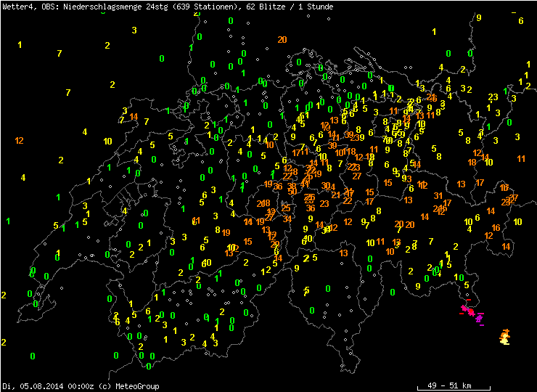The image size is (537, 392).
Task: Click the lone green 0 in bottom left corner
Action: (x=33, y=356)
